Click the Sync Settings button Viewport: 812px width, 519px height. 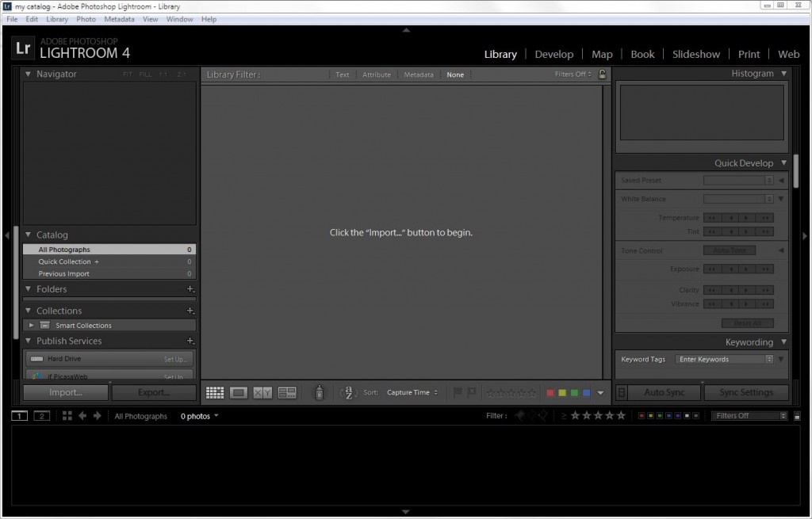coord(745,392)
